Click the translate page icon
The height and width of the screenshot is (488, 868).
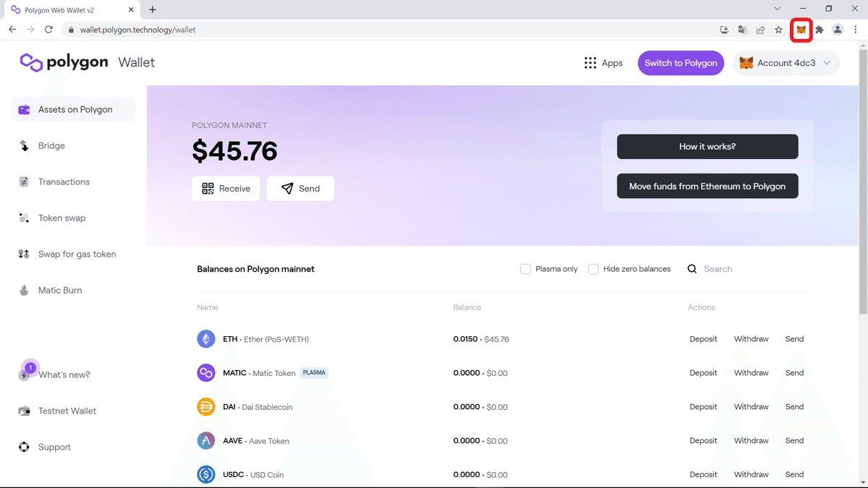(743, 30)
